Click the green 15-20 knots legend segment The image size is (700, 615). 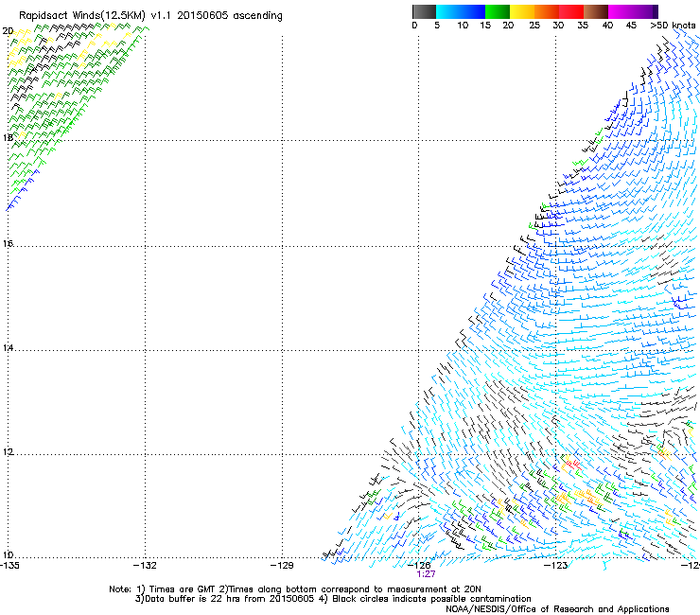click(x=498, y=11)
